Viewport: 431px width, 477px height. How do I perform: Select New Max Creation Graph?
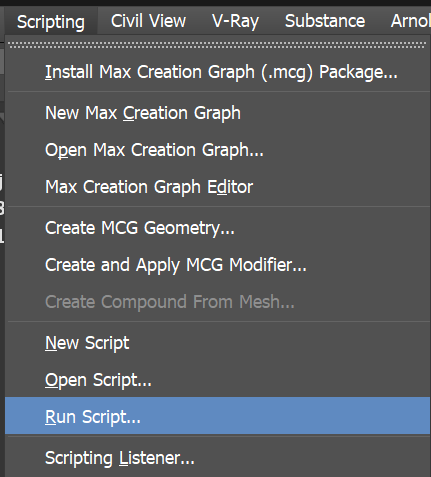218,113
